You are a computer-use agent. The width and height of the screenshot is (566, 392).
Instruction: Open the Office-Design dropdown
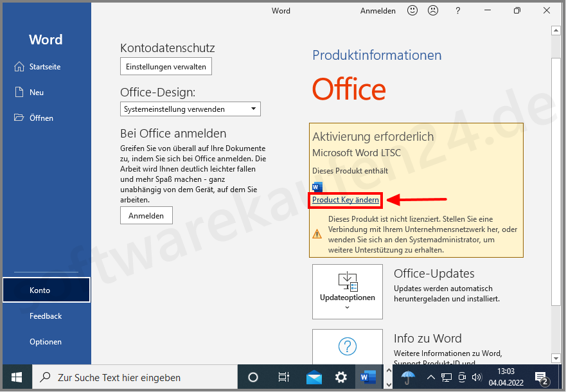pos(190,109)
